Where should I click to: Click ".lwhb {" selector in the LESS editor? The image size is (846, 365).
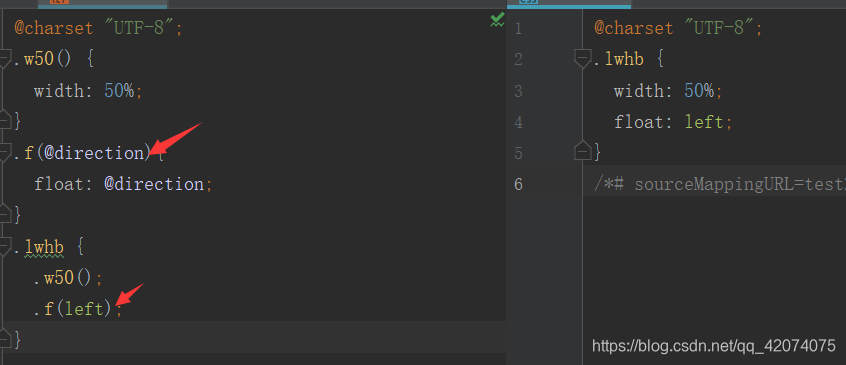click(x=49, y=247)
